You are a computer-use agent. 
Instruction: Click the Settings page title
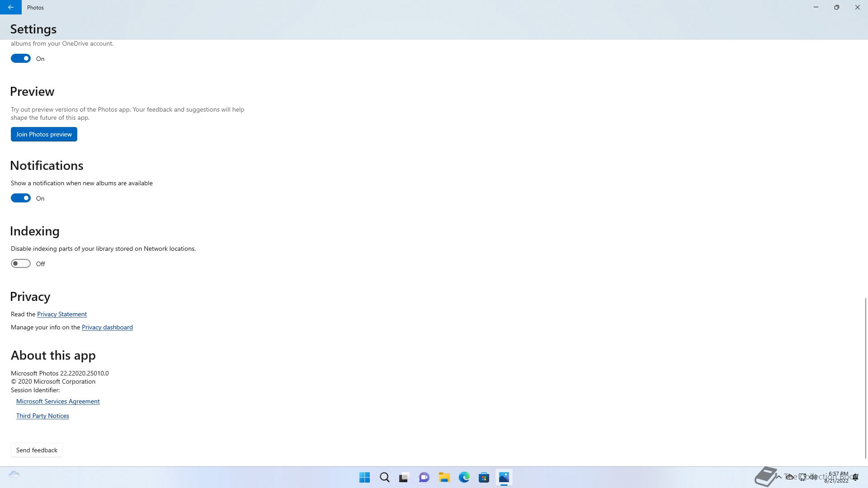[33, 29]
